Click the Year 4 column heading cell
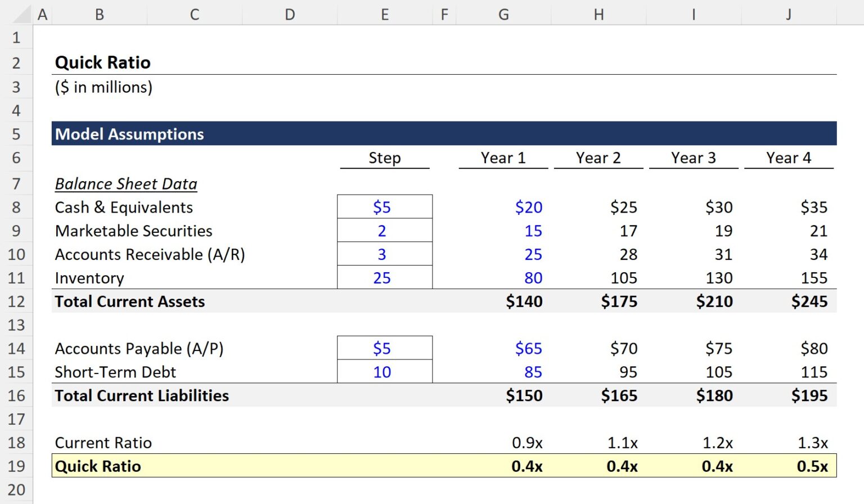Screen dimensions: 864x504 (x=787, y=158)
